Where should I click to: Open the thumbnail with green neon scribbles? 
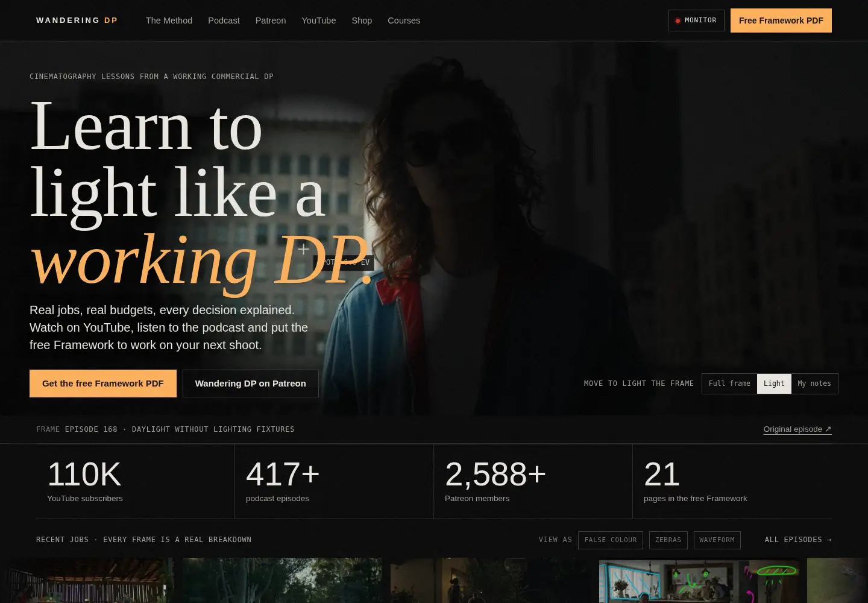click(x=699, y=581)
